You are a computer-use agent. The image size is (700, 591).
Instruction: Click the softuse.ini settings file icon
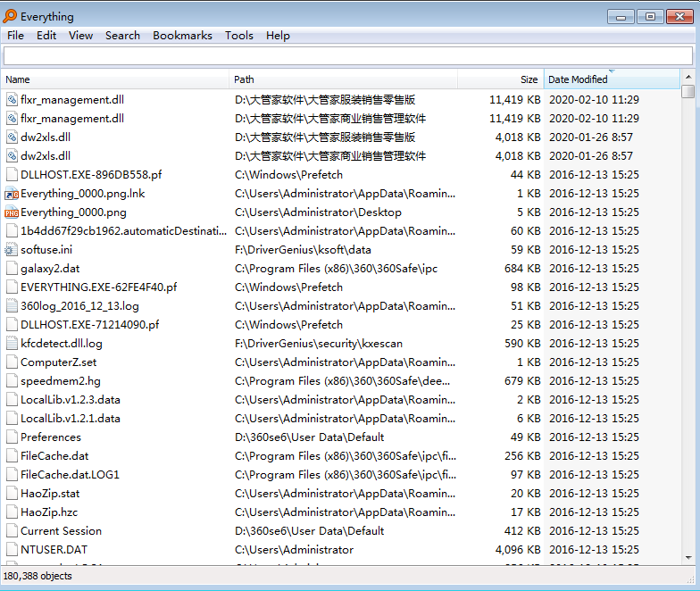tap(11, 250)
